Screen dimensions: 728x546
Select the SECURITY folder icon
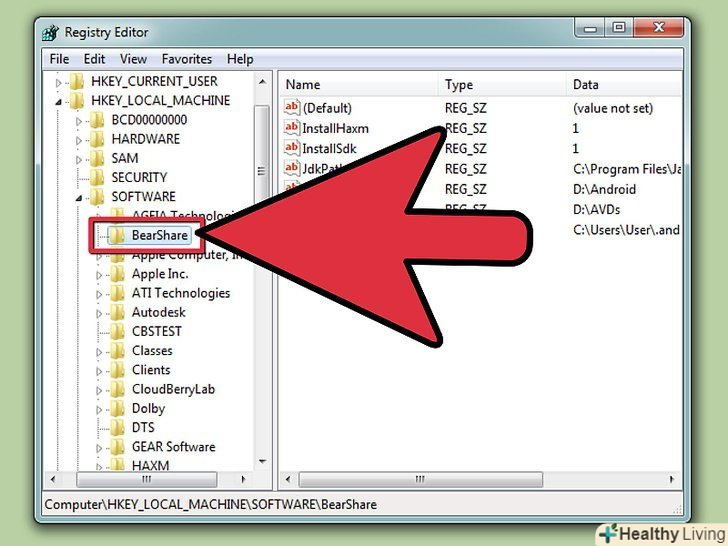(97, 177)
